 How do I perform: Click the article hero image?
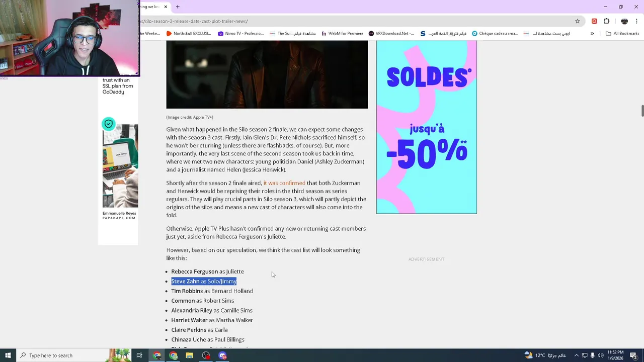pos(267,74)
